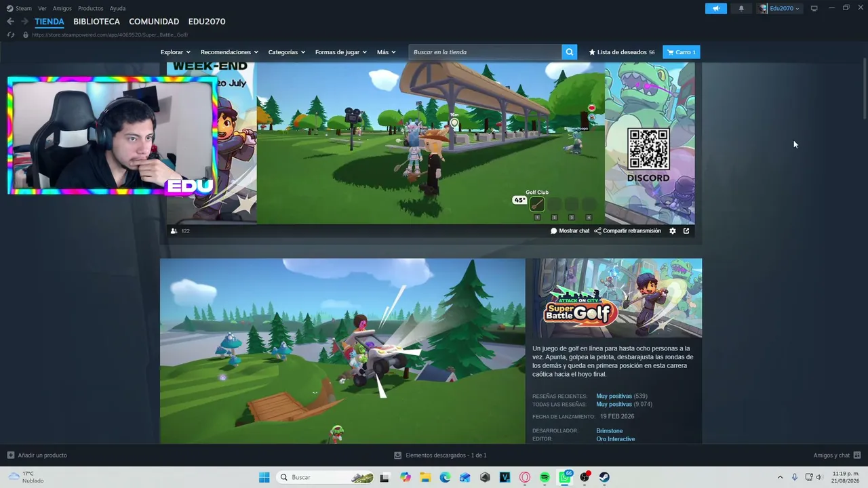Open Spotify from the taskbar

click(x=545, y=477)
